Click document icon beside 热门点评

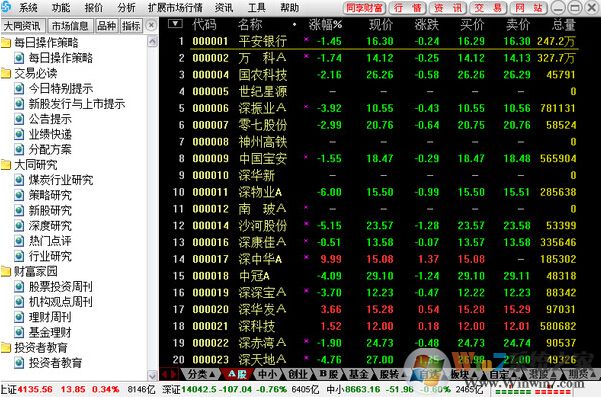click(19, 241)
